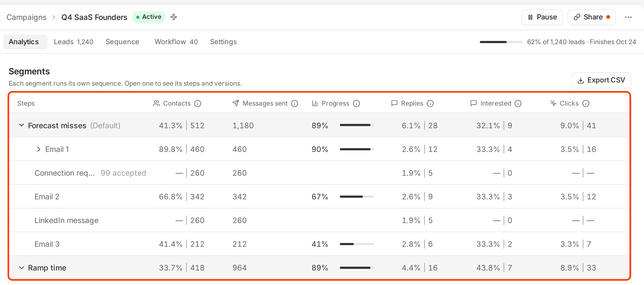
Task: Pause the campaign
Action: tap(542, 17)
